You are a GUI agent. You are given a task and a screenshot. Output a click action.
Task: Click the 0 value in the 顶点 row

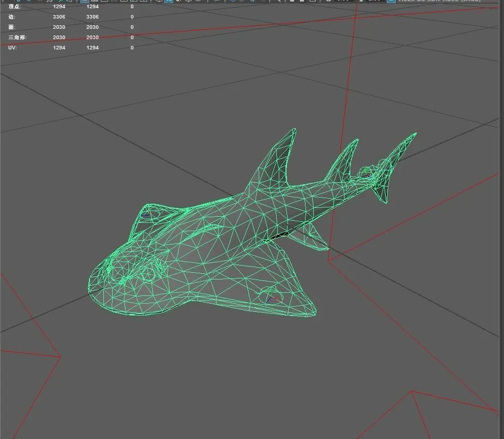point(132,6)
